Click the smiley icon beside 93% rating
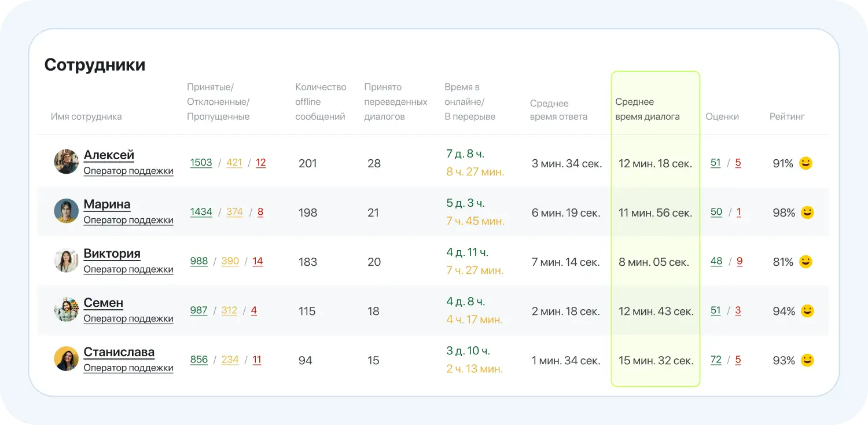Image resolution: width=868 pixels, height=425 pixels. click(807, 360)
